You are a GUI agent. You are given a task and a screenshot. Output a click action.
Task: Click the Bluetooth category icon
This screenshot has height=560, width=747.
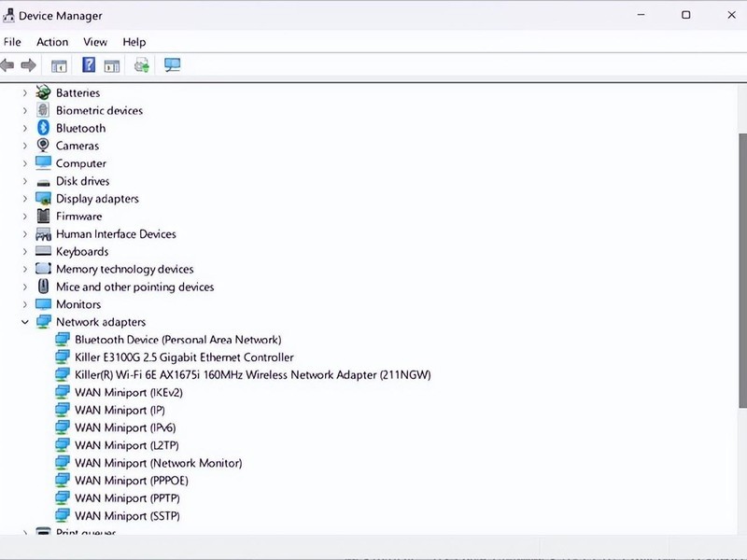[43, 128]
